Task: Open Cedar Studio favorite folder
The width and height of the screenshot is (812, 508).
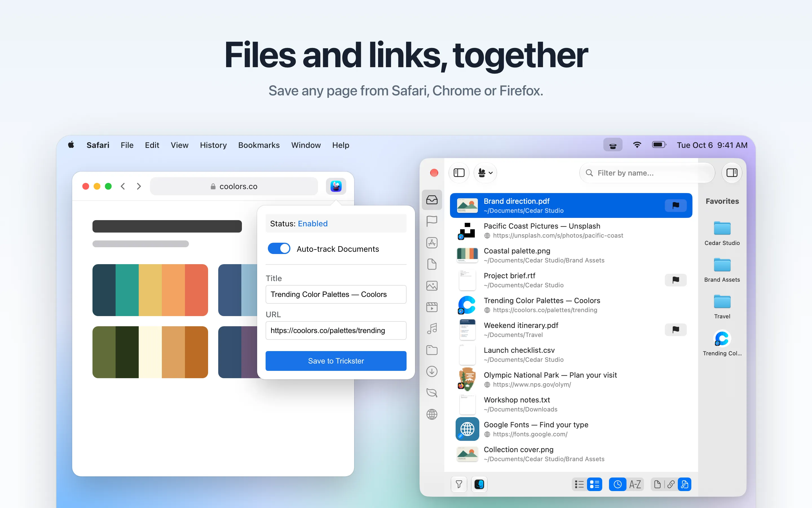Action: 722,233
